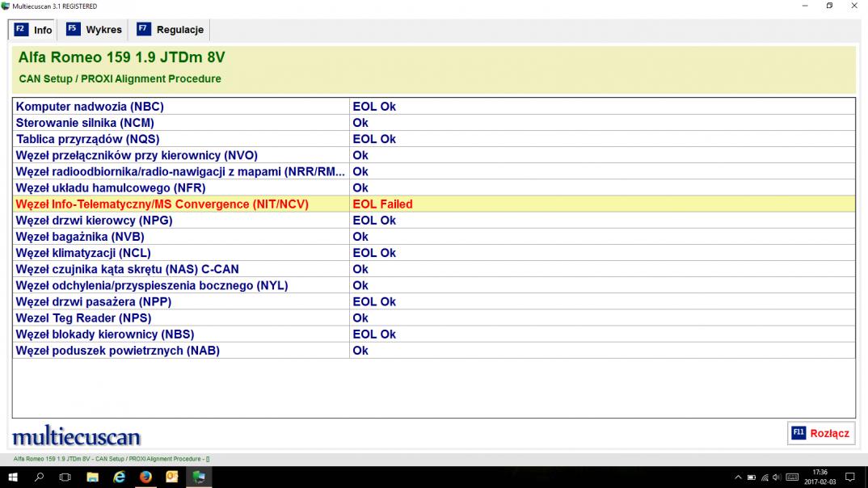Click the network Wi-Fi tray icon
Screen dimensions: 868x488
tap(765, 477)
